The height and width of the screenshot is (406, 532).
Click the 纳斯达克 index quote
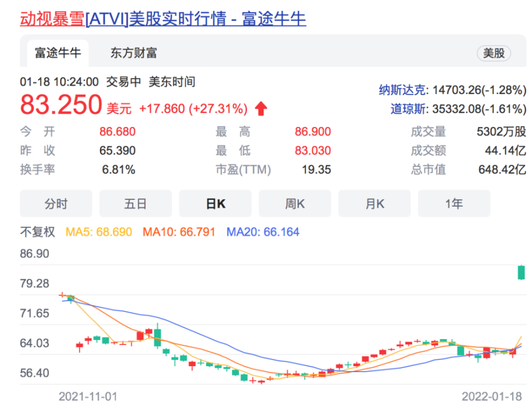[453, 90]
